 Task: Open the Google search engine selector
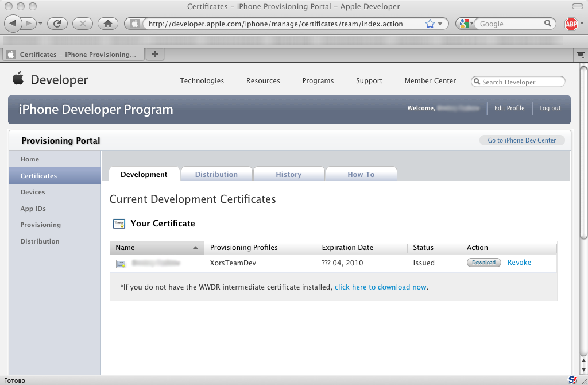click(x=466, y=24)
